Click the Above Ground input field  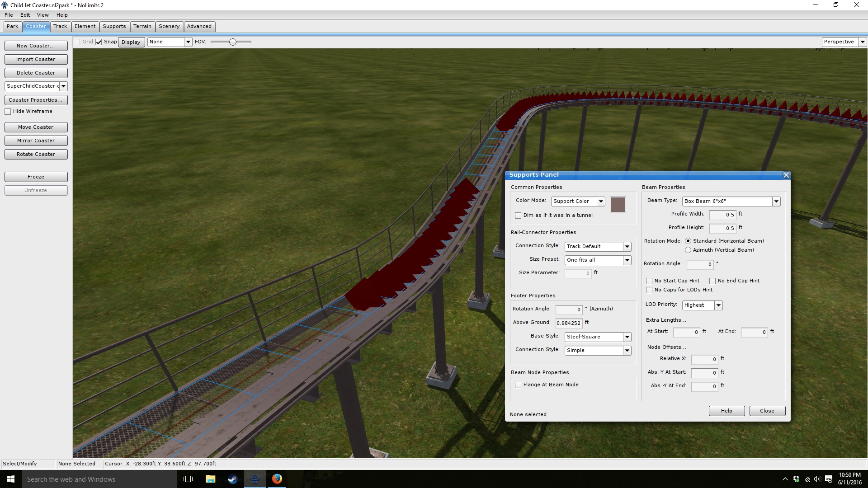568,323
